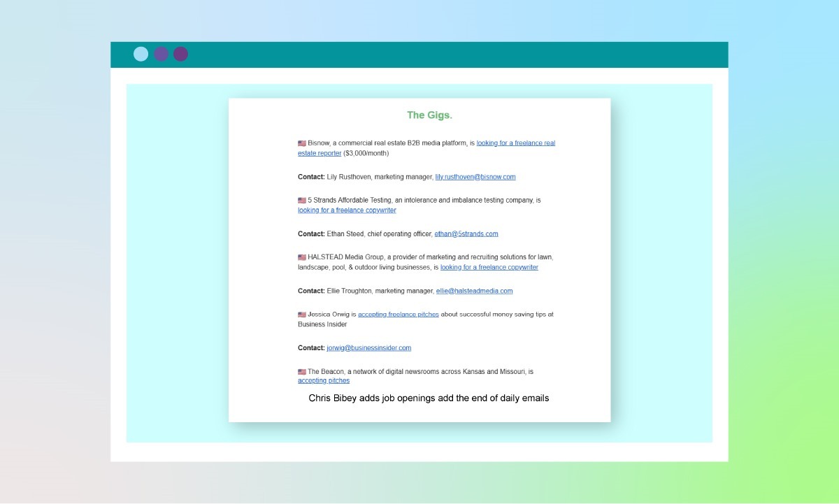The height and width of the screenshot is (504, 839).
Task: Click the text 'Ethan Steed, chief operating officer'
Action: point(380,234)
